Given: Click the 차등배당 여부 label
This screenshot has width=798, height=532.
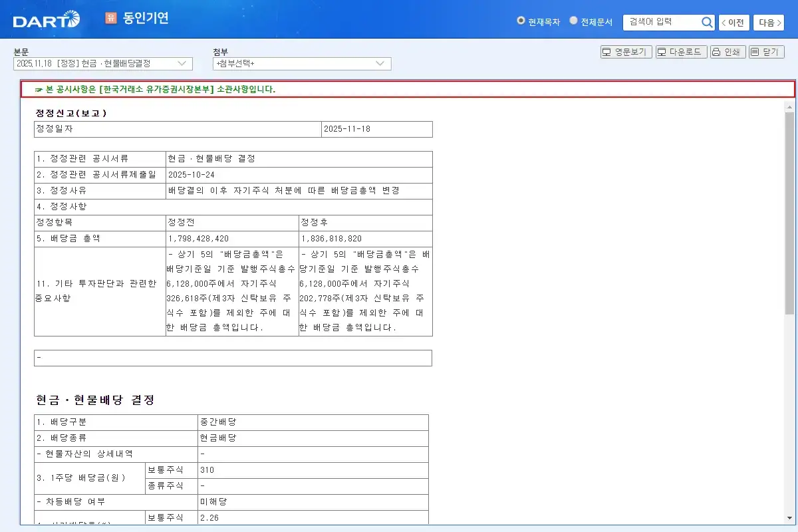Looking at the screenshot, I should coord(116,502).
